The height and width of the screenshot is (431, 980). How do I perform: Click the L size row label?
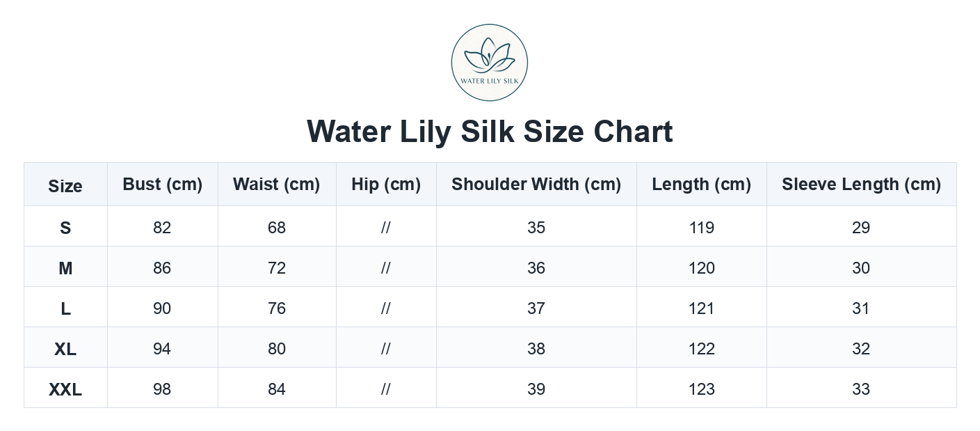pyautogui.click(x=65, y=308)
